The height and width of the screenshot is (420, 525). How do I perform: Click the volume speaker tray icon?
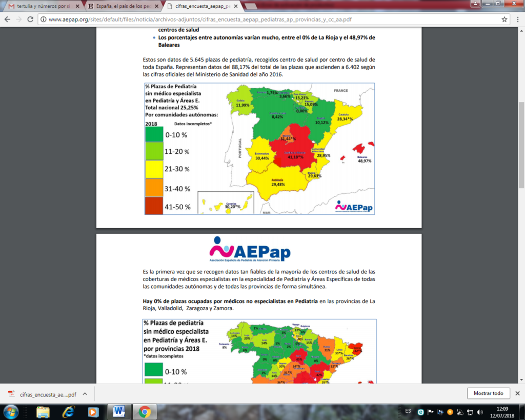(x=480, y=412)
